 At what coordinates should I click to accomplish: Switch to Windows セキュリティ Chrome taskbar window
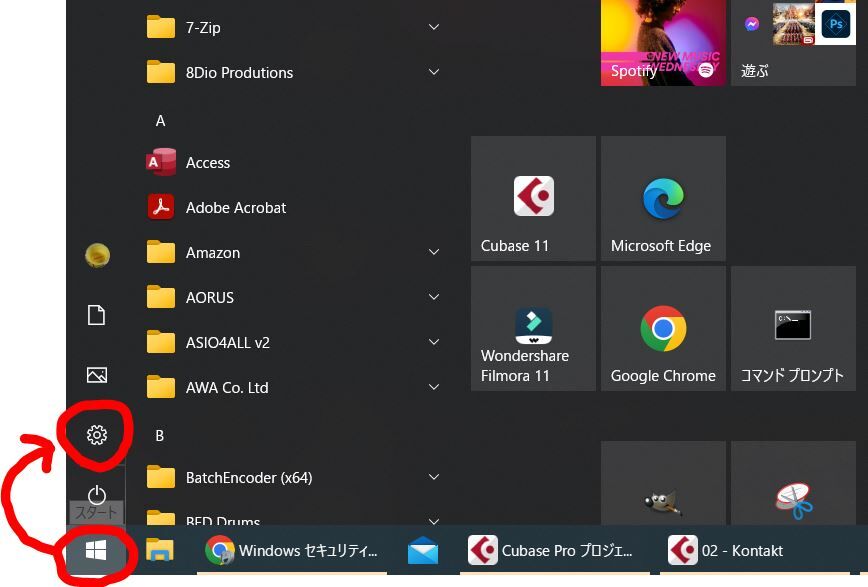tap(292, 550)
